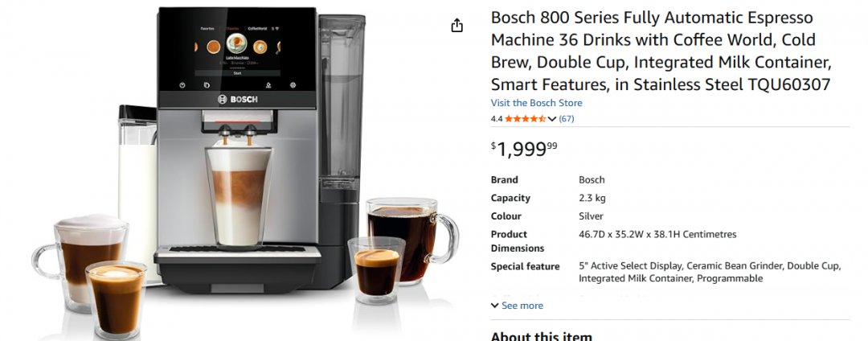Image resolution: width=868 pixels, height=341 pixels.
Task: Click the 4.4 rating number
Action: pyautogui.click(x=497, y=118)
